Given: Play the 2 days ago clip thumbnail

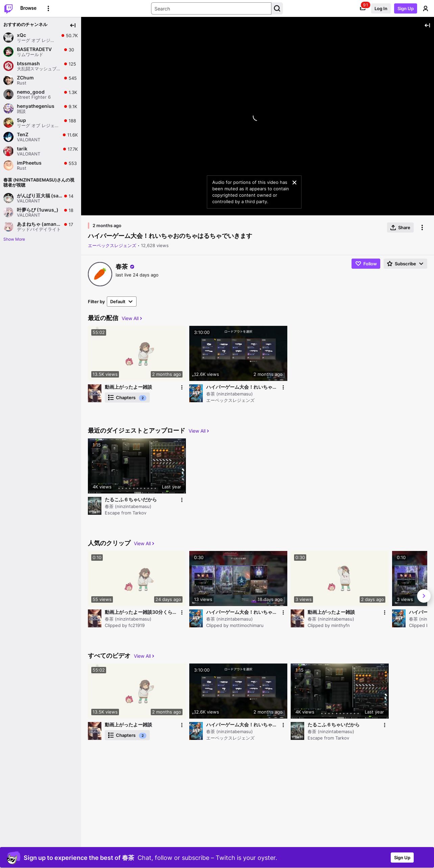Looking at the screenshot, I should (340, 578).
